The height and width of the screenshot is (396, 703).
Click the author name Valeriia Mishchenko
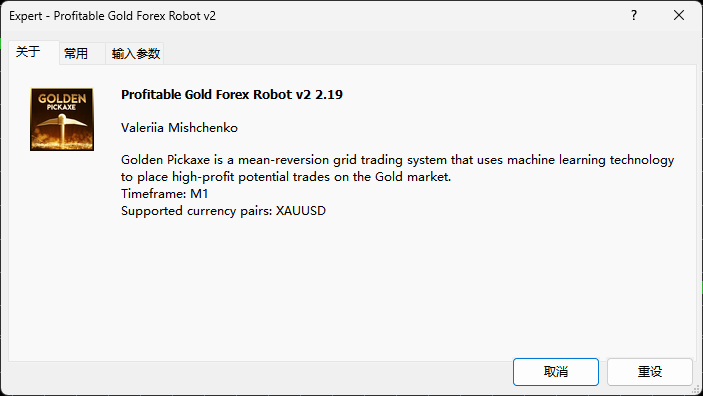(x=179, y=128)
